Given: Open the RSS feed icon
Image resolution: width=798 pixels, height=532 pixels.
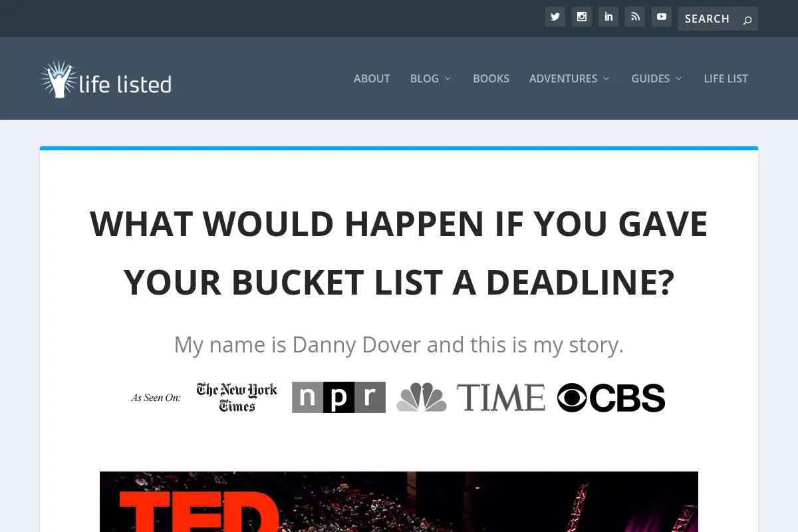Looking at the screenshot, I should click(635, 17).
